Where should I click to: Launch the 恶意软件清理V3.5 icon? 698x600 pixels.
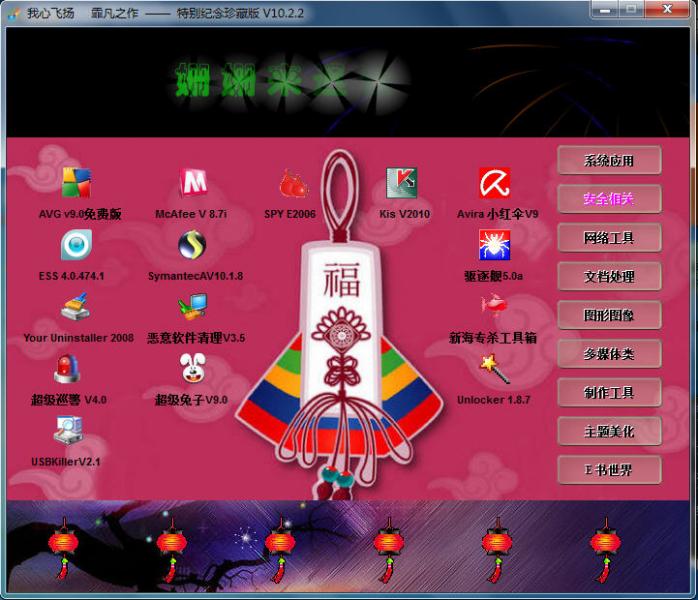[x=192, y=307]
